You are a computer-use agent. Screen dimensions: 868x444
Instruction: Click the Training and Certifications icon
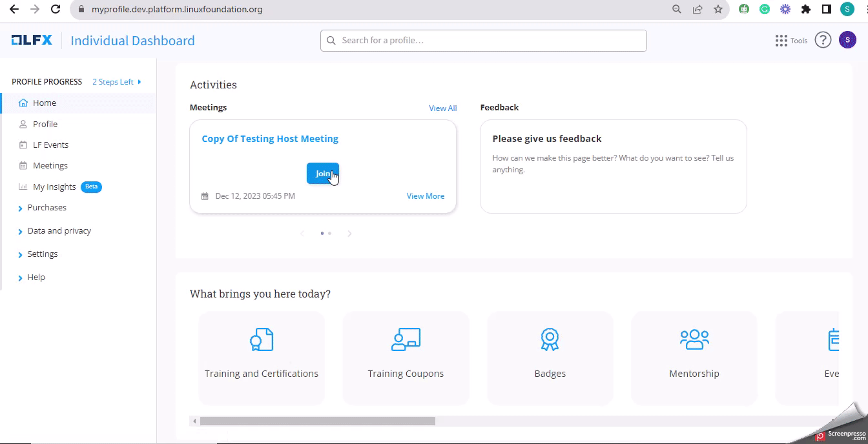(262, 339)
